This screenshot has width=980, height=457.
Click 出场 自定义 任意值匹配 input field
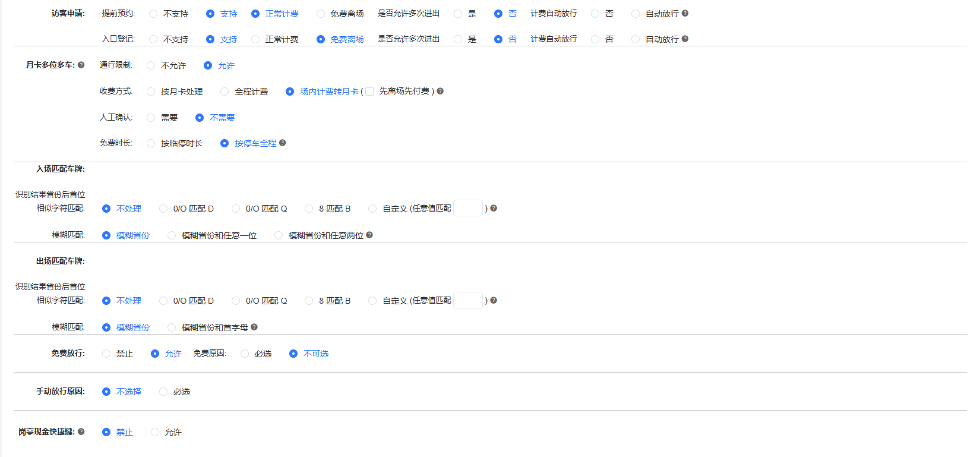click(468, 300)
